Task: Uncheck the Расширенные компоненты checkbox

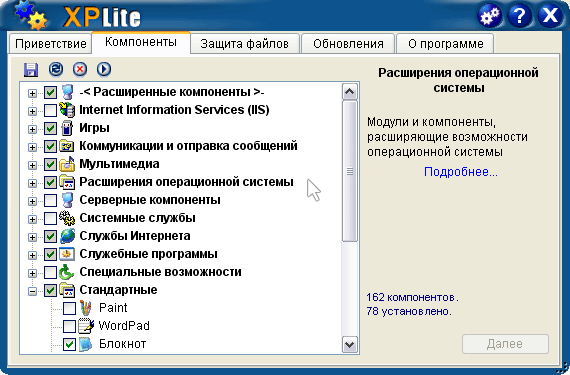Action: coord(50,92)
